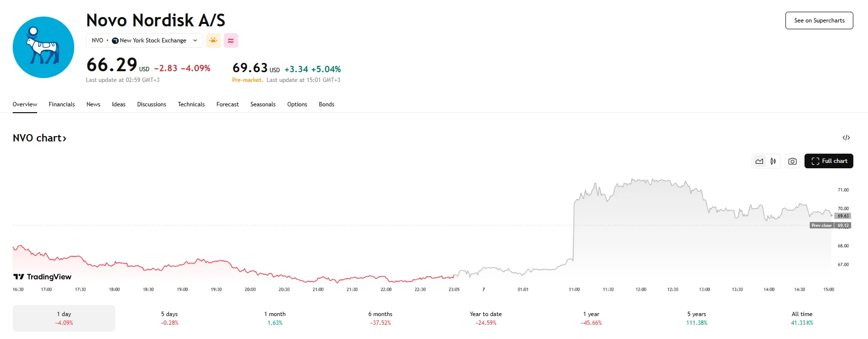868x339 pixels.
Task: Select the Year to date range
Action: 486,318
